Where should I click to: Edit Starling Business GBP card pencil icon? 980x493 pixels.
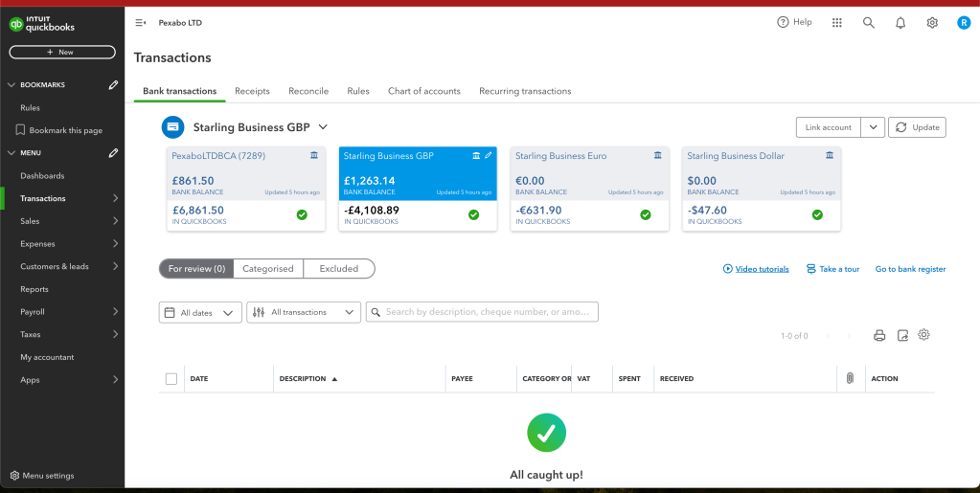(489, 156)
